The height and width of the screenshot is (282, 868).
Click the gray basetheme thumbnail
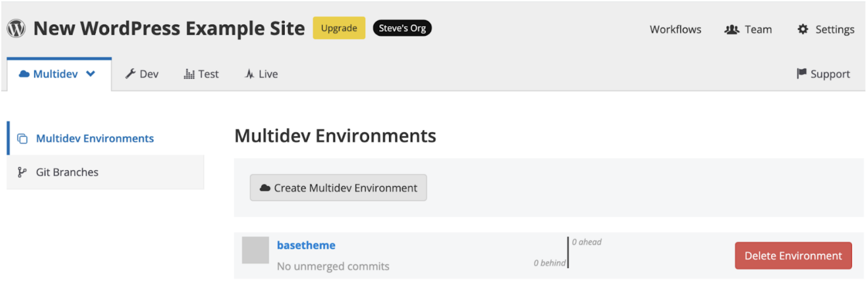click(x=255, y=250)
